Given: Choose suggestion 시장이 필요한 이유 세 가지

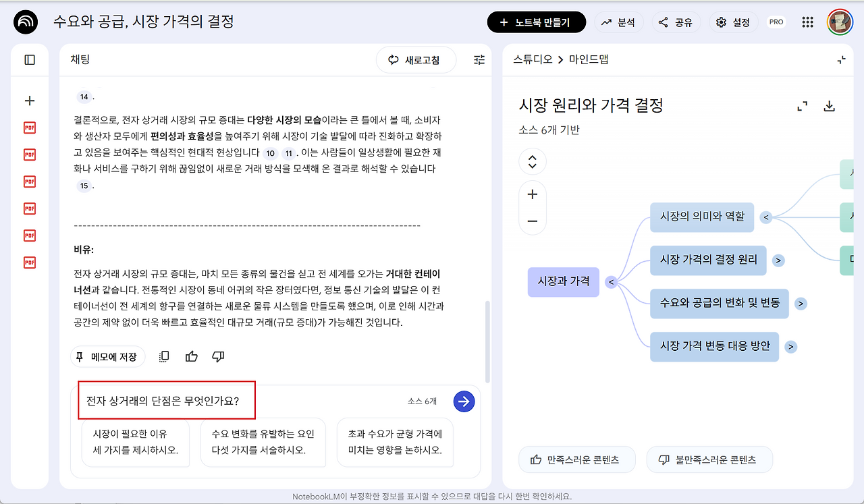Looking at the screenshot, I should point(136,442).
